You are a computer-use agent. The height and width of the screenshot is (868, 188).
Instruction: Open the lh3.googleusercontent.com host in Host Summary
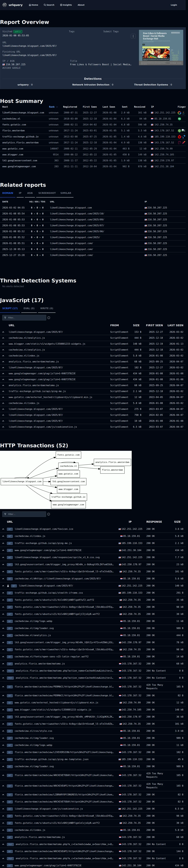20,161
